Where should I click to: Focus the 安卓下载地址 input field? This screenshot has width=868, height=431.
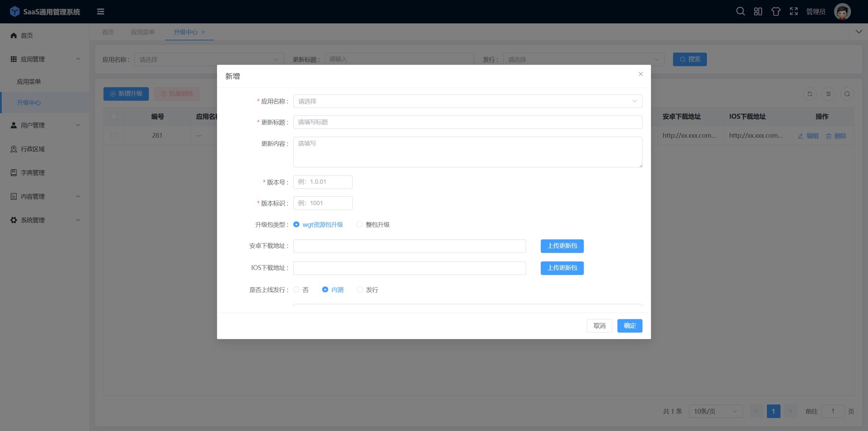pyautogui.click(x=410, y=246)
